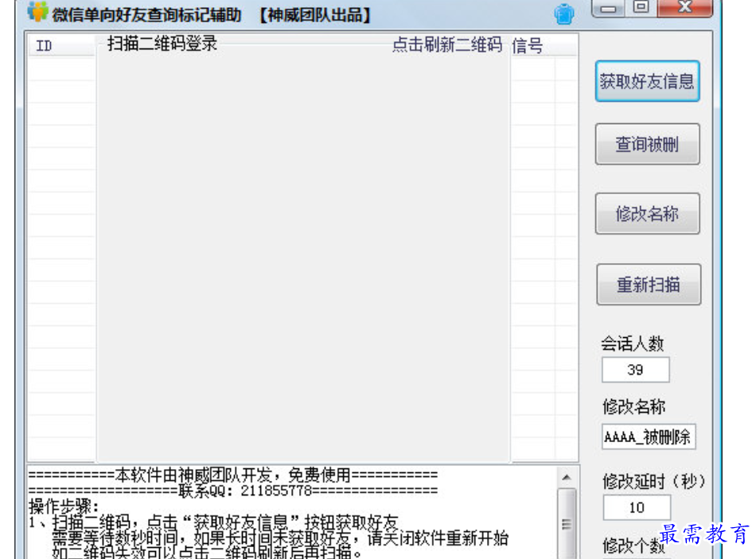The height and width of the screenshot is (559, 756).
Task: Focus the 会话人数 field showing 39
Action: (x=636, y=370)
